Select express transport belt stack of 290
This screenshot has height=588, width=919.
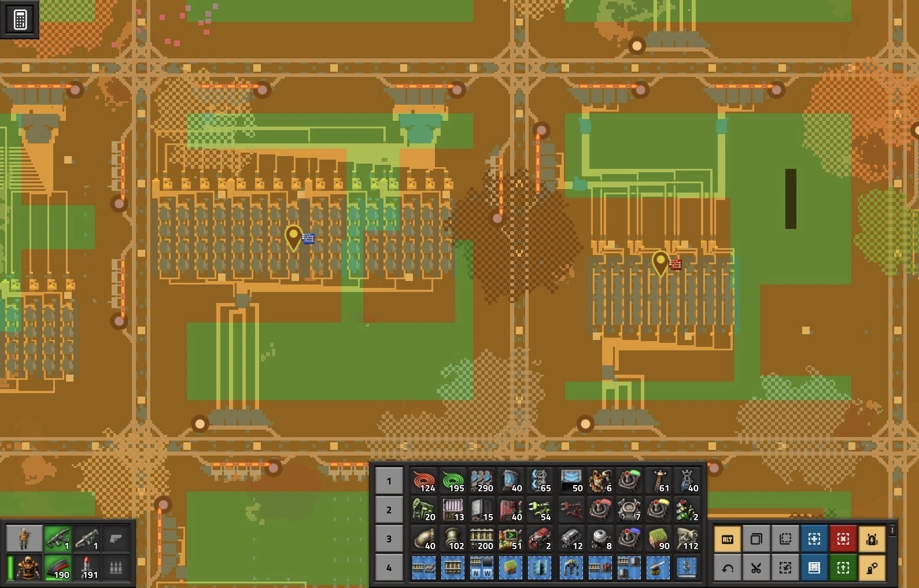pos(482,481)
